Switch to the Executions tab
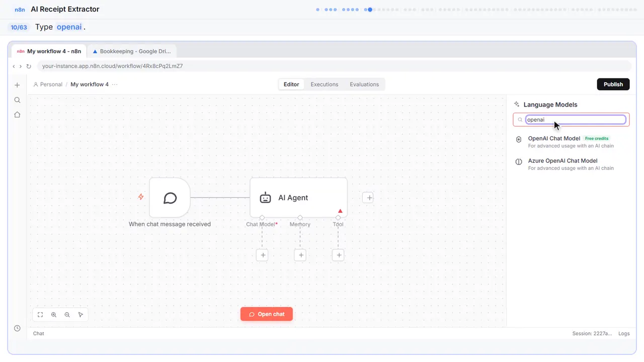 [325, 84]
